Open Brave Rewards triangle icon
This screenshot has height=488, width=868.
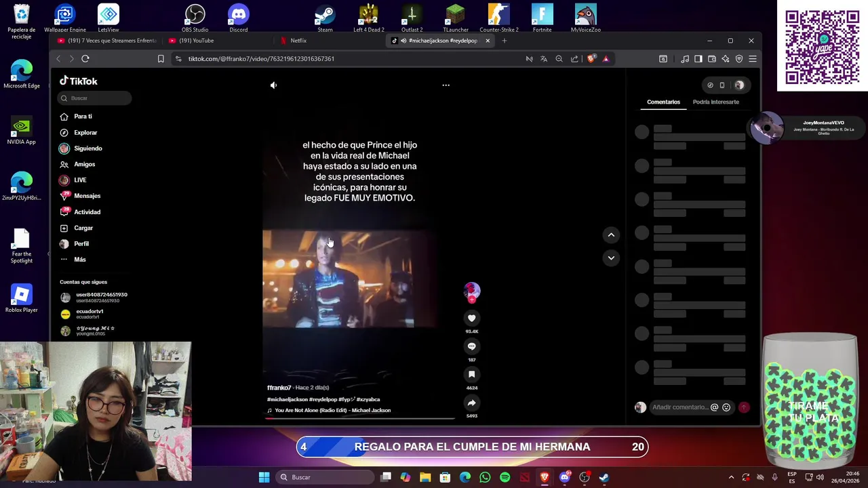(606, 59)
